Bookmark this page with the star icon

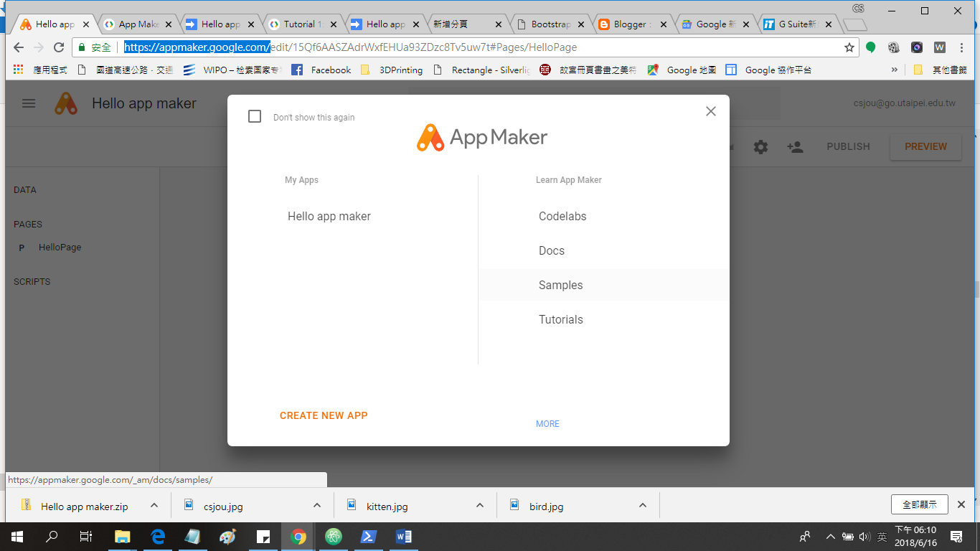pyautogui.click(x=849, y=47)
